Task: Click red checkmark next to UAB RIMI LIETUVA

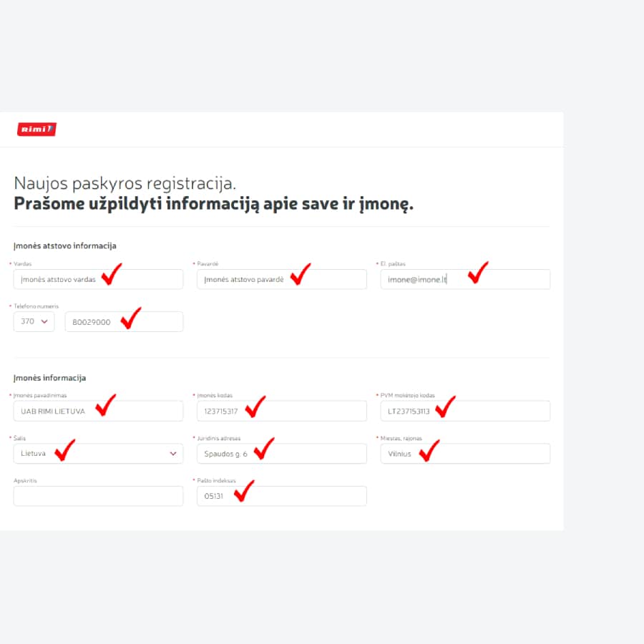Action: (x=106, y=405)
